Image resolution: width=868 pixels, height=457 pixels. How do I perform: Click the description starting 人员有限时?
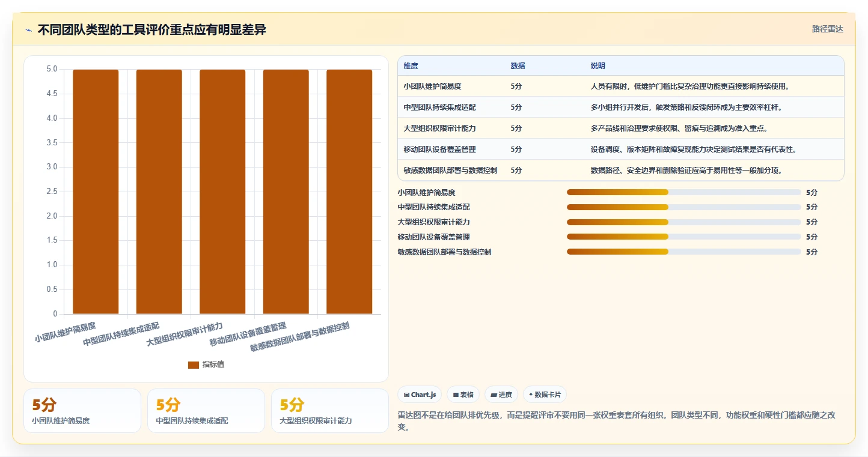689,86
